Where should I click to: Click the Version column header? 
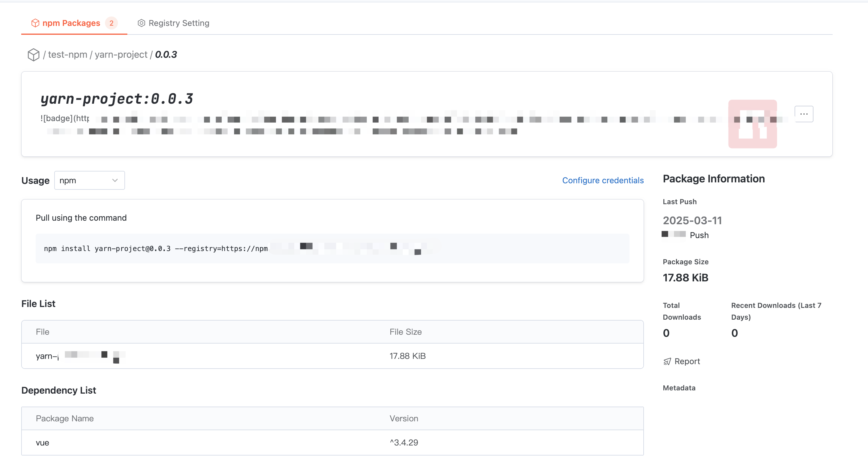404,418
